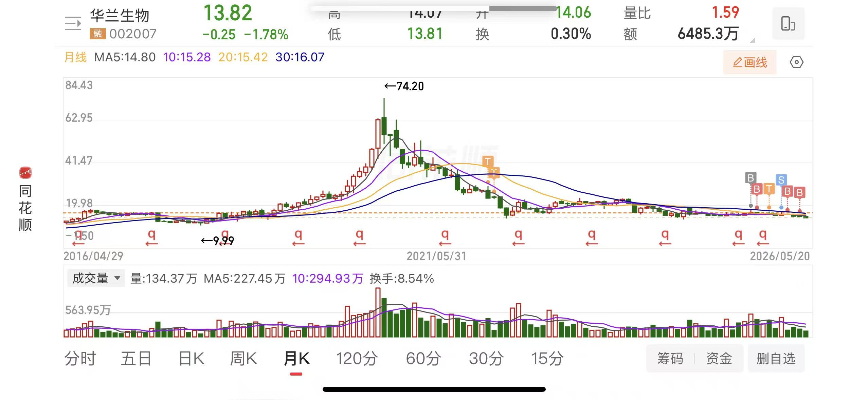Tap the blue S sell marker
Viewport: 868px width, 400px height.
point(781,180)
